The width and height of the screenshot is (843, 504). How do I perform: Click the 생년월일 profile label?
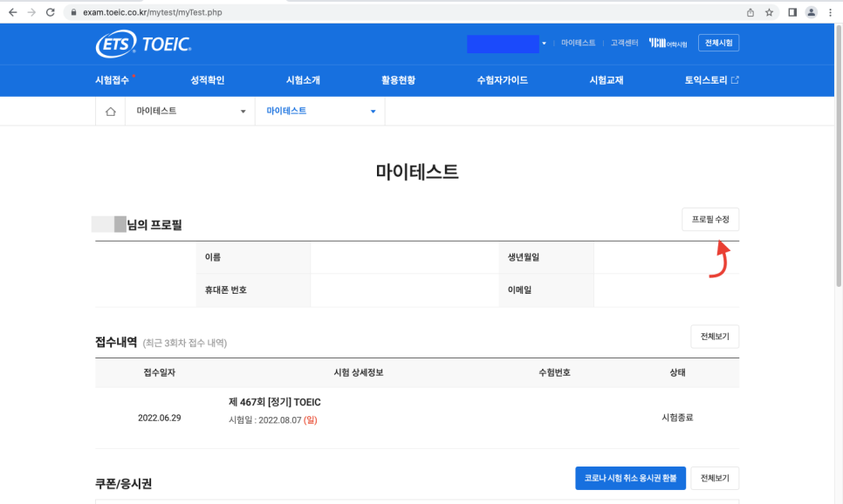tap(524, 257)
